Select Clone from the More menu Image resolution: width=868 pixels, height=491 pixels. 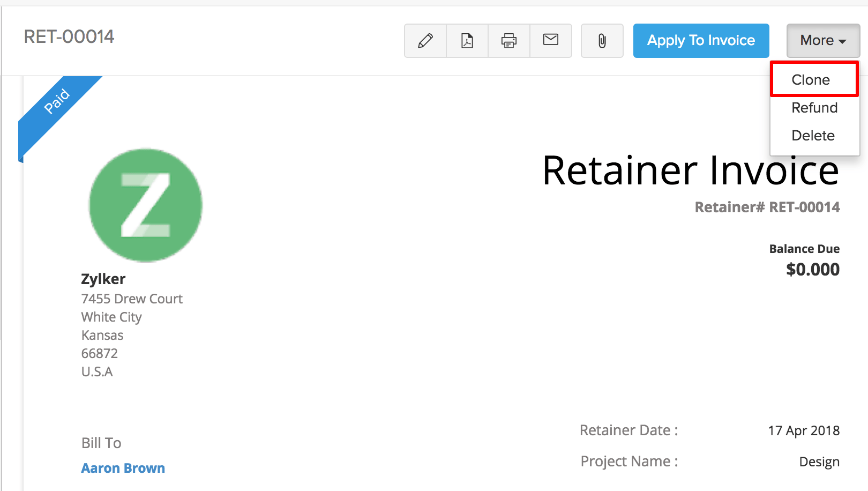click(x=811, y=80)
